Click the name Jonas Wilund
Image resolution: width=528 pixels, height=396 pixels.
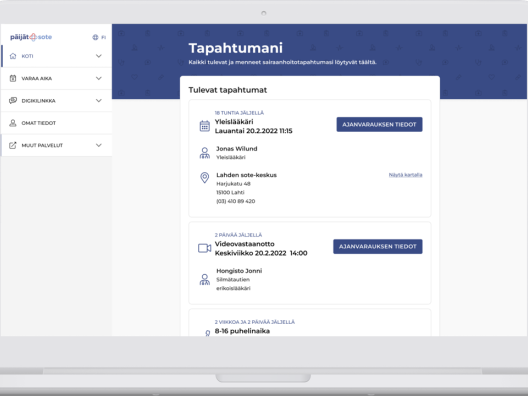pyautogui.click(x=236, y=148)
